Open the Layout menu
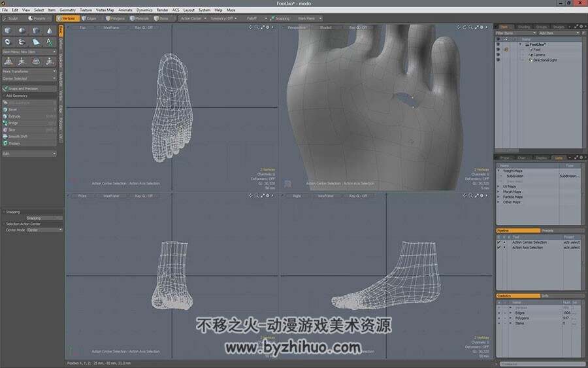 tap(189, 10)
